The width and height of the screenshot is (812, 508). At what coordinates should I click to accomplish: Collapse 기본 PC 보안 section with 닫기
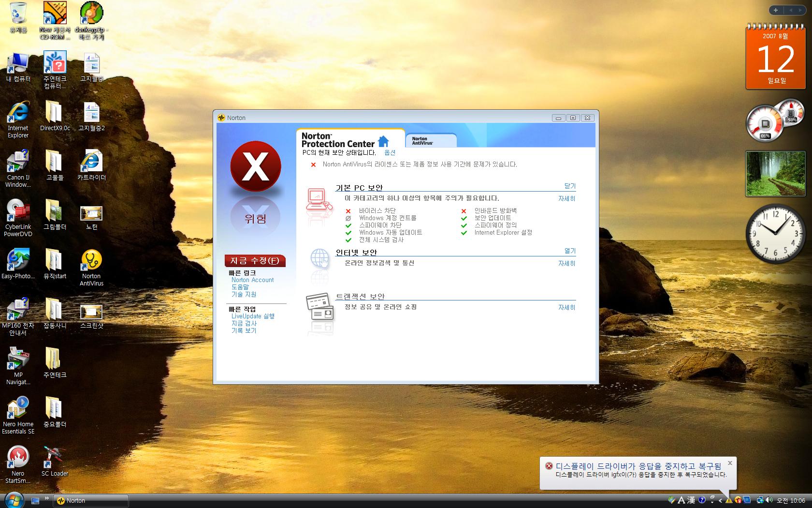tap(570, 186)
